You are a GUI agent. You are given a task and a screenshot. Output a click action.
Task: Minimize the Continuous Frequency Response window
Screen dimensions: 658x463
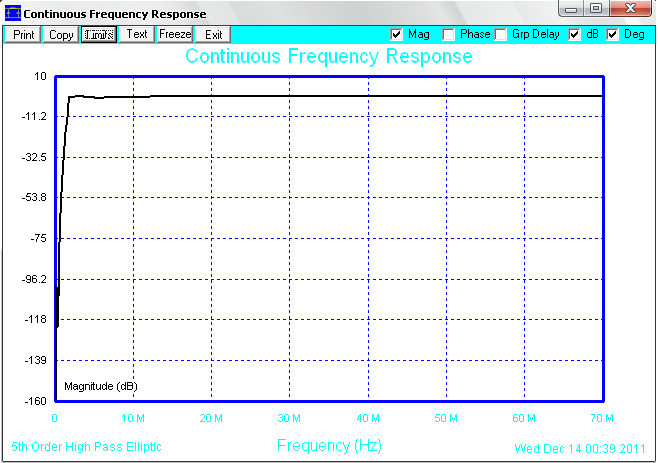click(x=571, y=8)
